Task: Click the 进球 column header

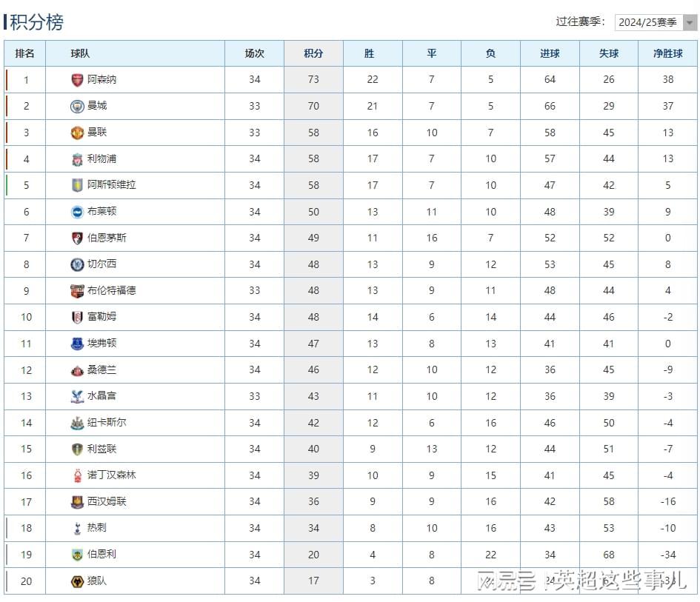Action: 550,53
